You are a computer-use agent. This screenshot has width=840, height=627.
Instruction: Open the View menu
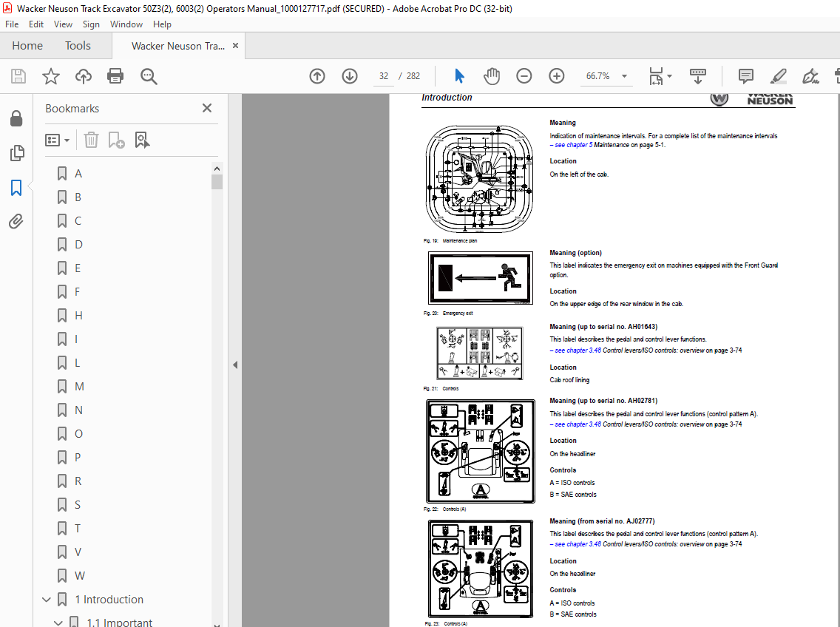(63, 24)
